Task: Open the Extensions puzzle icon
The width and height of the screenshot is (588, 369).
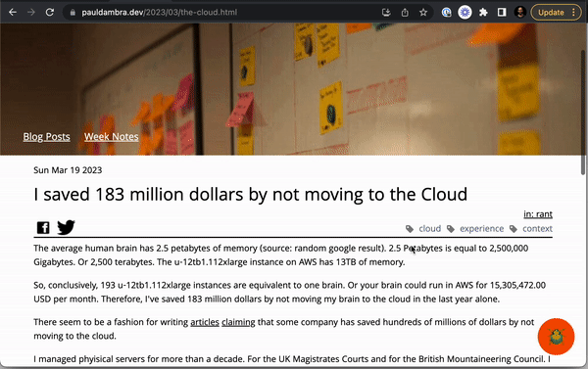Action: 483,13
